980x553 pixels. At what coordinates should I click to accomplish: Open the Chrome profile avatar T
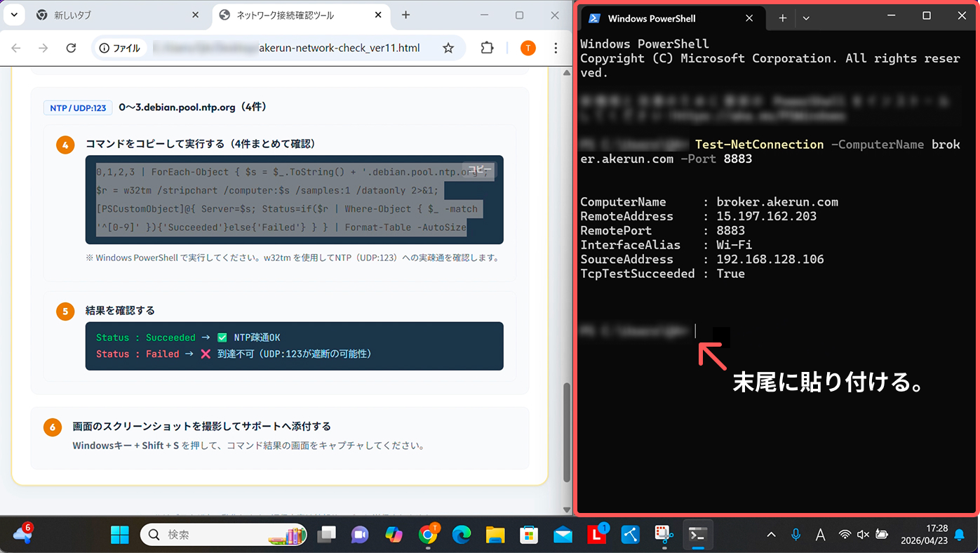(528, 48)
